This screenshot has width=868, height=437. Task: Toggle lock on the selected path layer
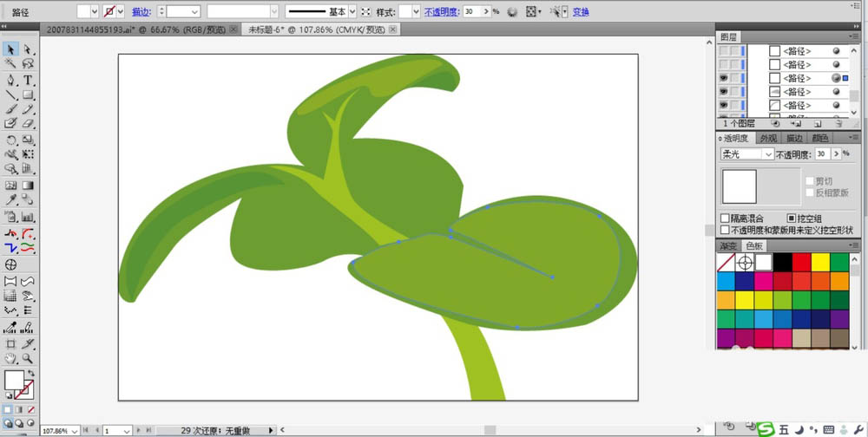pos(734,78)
